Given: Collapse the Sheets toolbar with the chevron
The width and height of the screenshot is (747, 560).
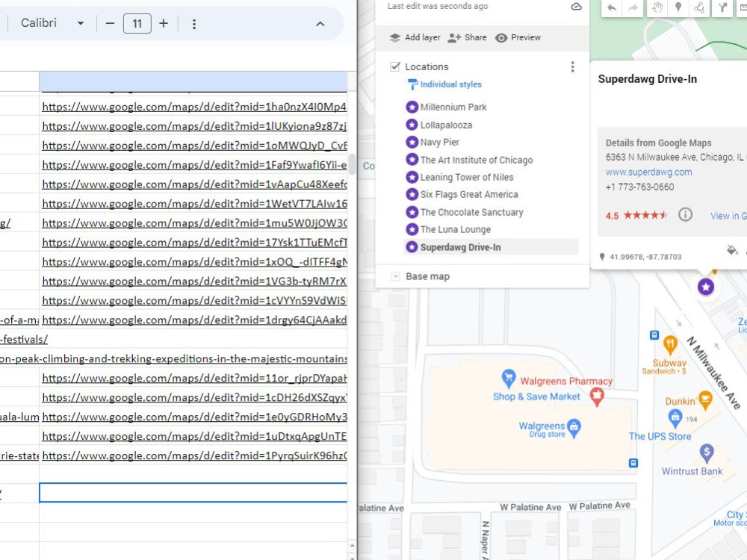Looking at the screenshot, I should [x=320, y=24].
